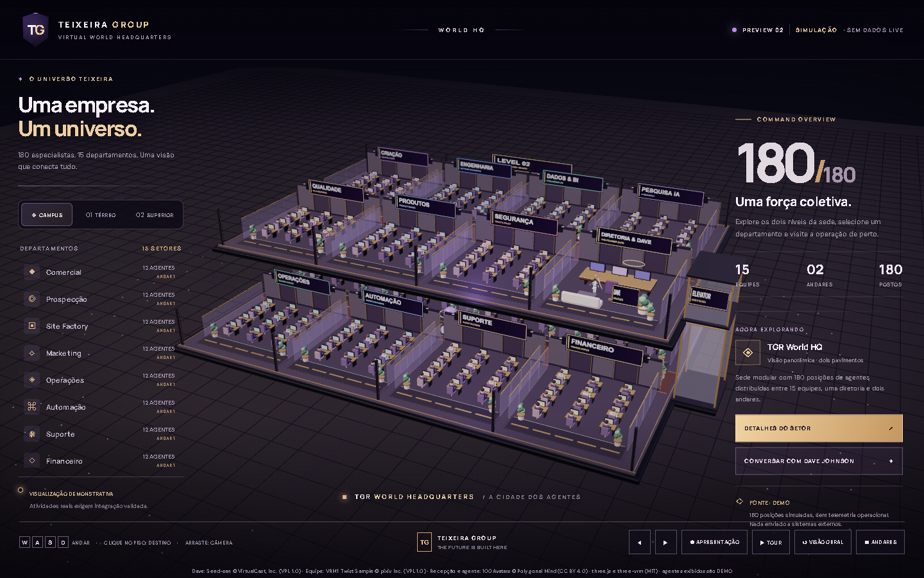Switch to the 02 Superior floor tab
924x578 pixels.
click(x=155, y=215)
